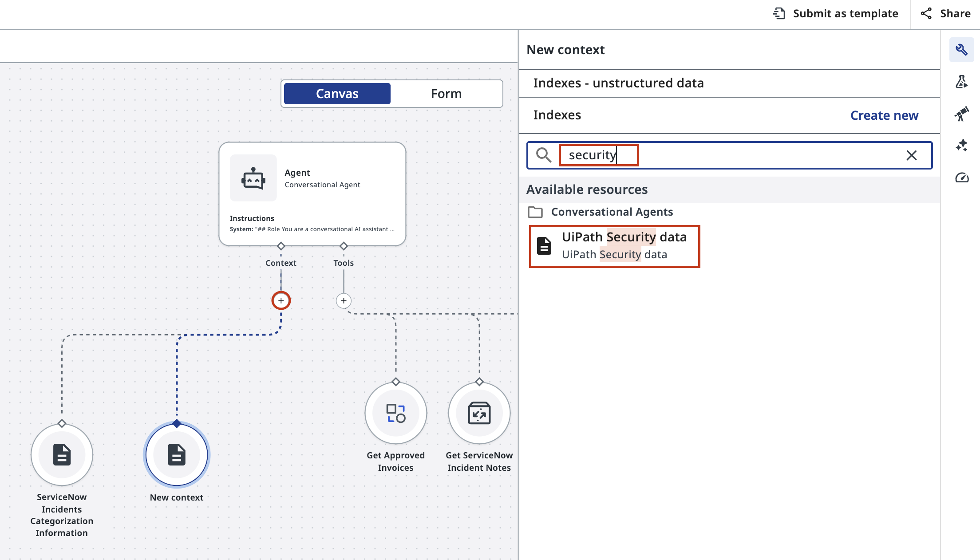Click the Conversational Agents folder icon
This screenshot has width=980, height=560.
[535, 212]
